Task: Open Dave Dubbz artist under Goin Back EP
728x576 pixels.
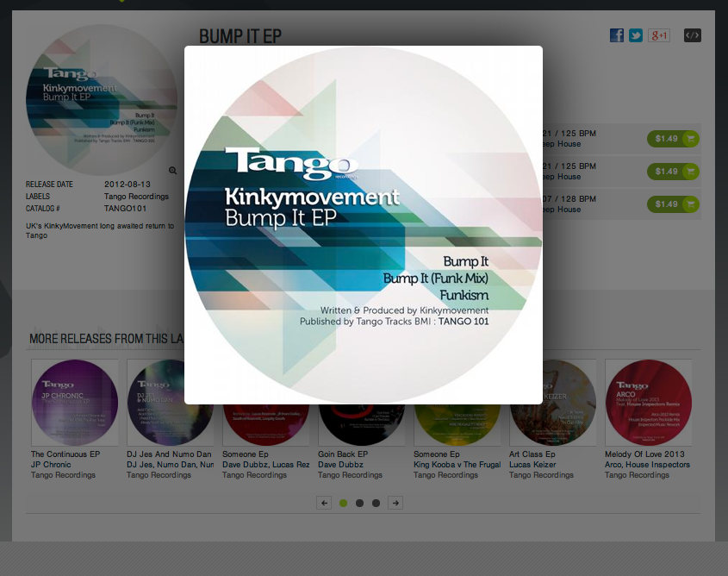Action: [x=341, y=465]
